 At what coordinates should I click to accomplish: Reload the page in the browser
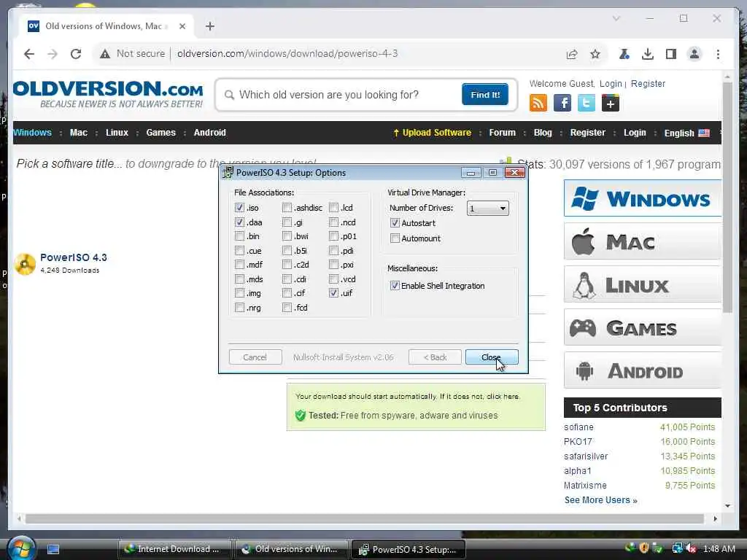(76, 54)
